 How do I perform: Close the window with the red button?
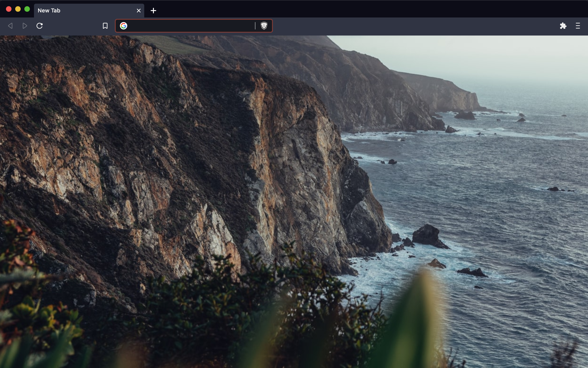9,9
